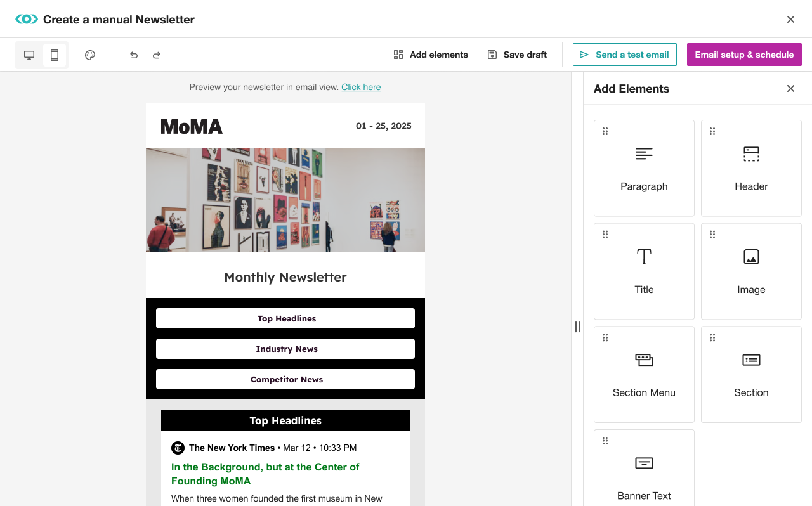
Task: Send a test email
Action: 624,55
